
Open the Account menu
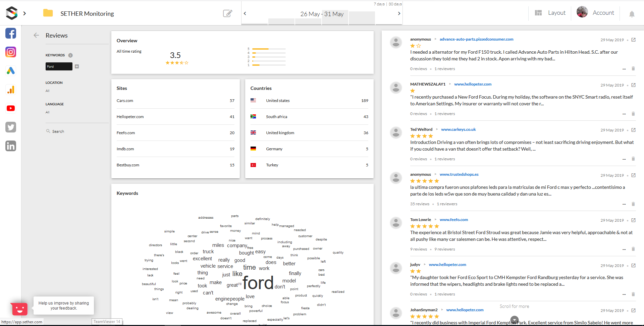point(603,13)
